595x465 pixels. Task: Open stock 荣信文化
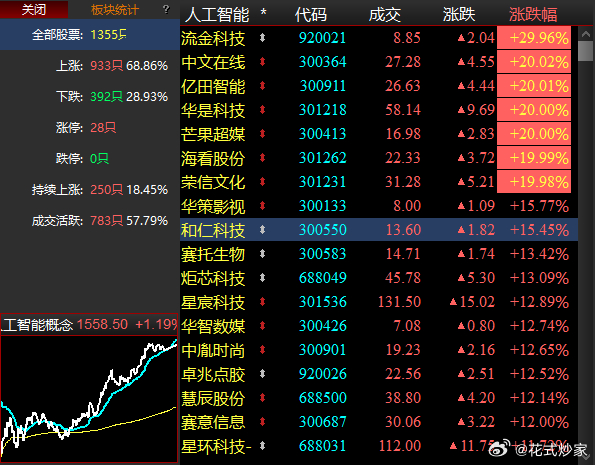[213, 182]
